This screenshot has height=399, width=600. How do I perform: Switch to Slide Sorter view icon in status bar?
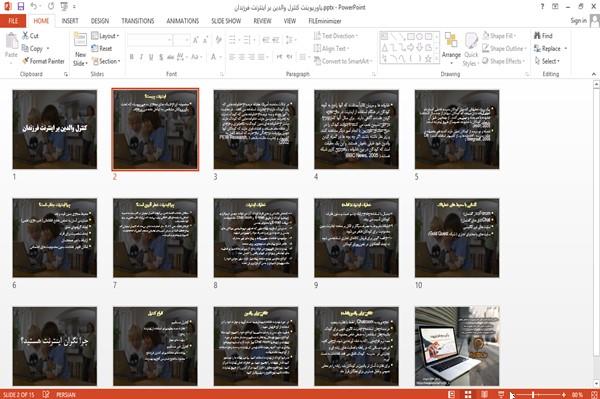(468, 394)
